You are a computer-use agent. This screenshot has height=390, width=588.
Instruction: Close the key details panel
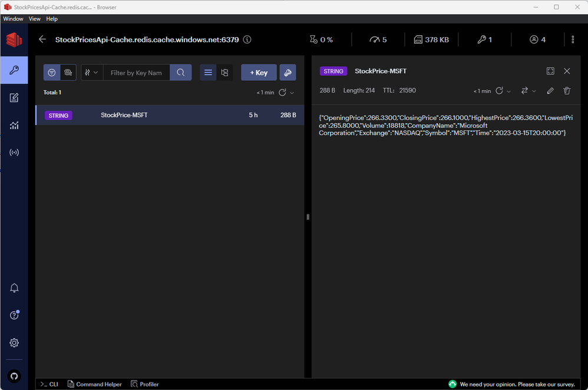(567, 71)
